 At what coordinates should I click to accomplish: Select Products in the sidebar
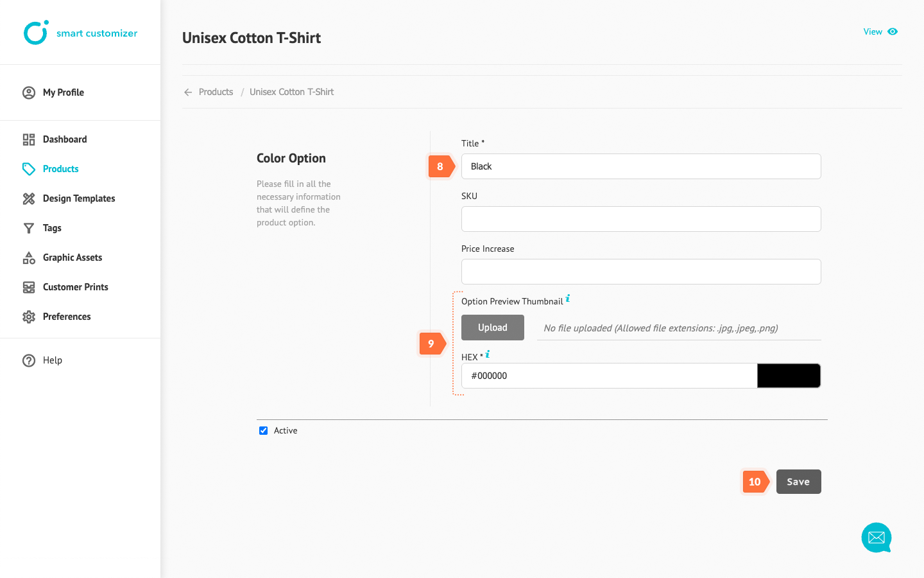(61, 169)
